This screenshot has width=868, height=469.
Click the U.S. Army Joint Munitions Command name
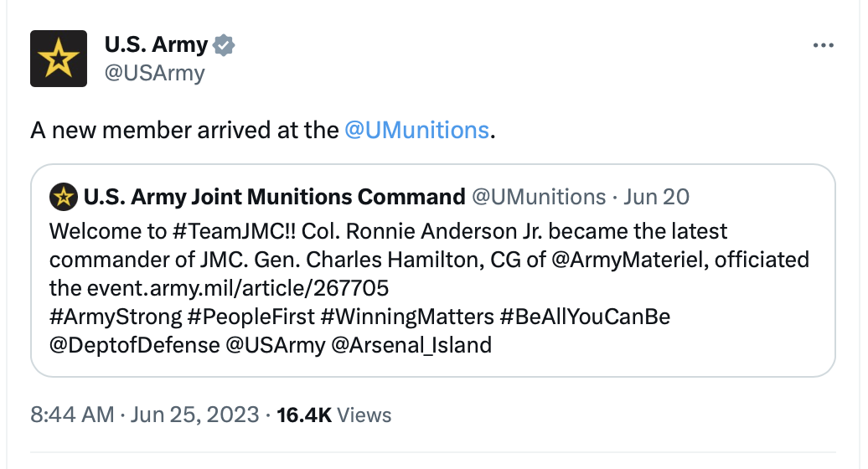pos(275,197)
